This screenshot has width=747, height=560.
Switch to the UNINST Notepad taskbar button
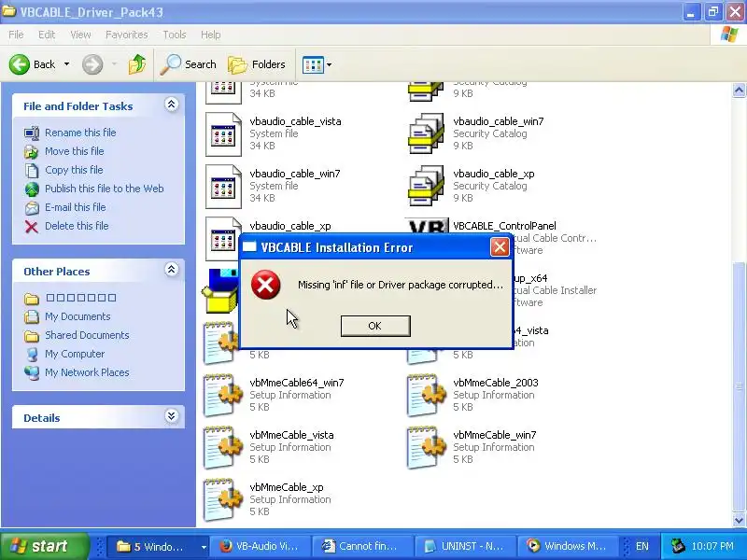464,546
